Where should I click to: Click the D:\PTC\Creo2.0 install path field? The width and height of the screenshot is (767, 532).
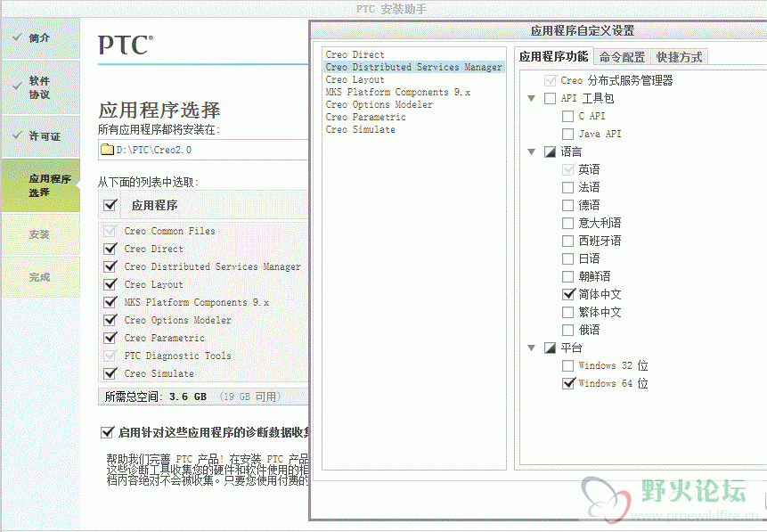203,150
